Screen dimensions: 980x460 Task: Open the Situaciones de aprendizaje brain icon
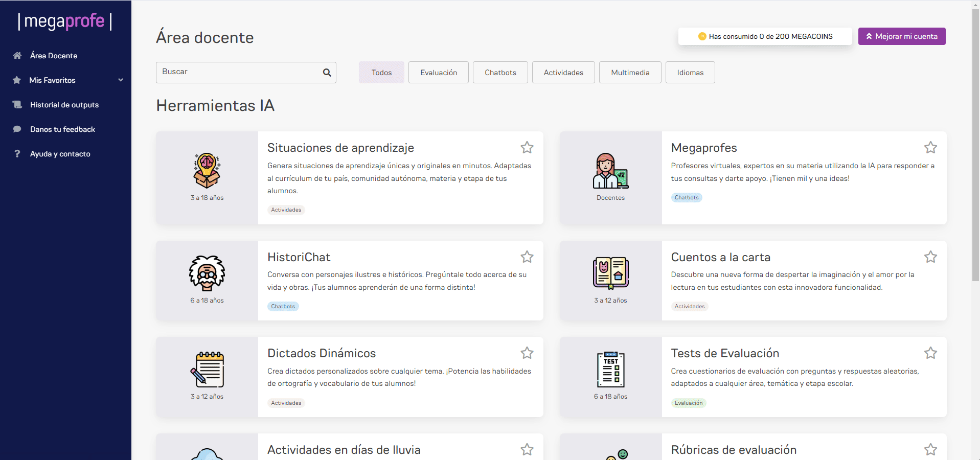[x=207, y=170]
